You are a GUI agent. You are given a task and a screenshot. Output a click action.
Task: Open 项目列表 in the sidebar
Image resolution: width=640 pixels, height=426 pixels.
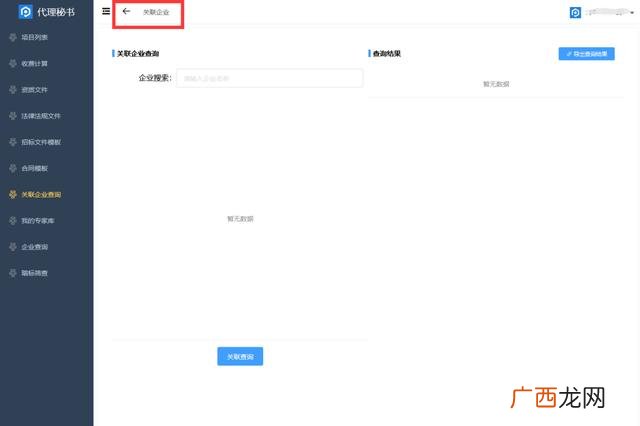click(x=34, y=38)
